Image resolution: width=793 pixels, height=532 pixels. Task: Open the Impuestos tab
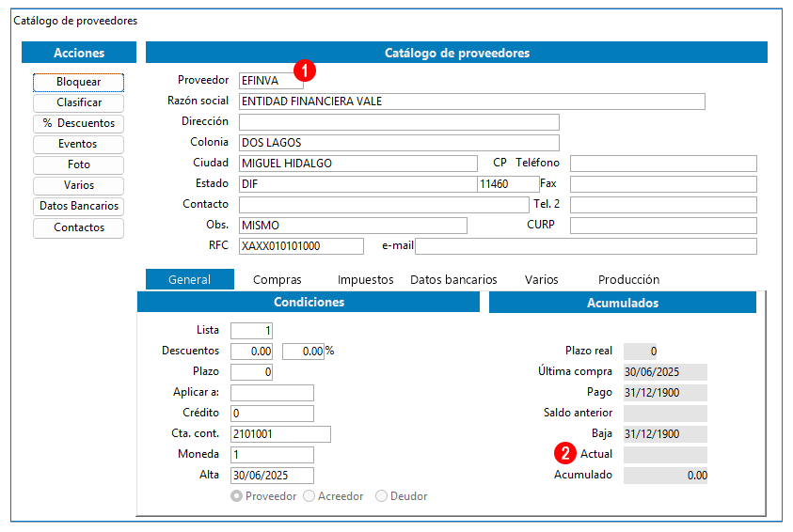click(x=366, y=279)
